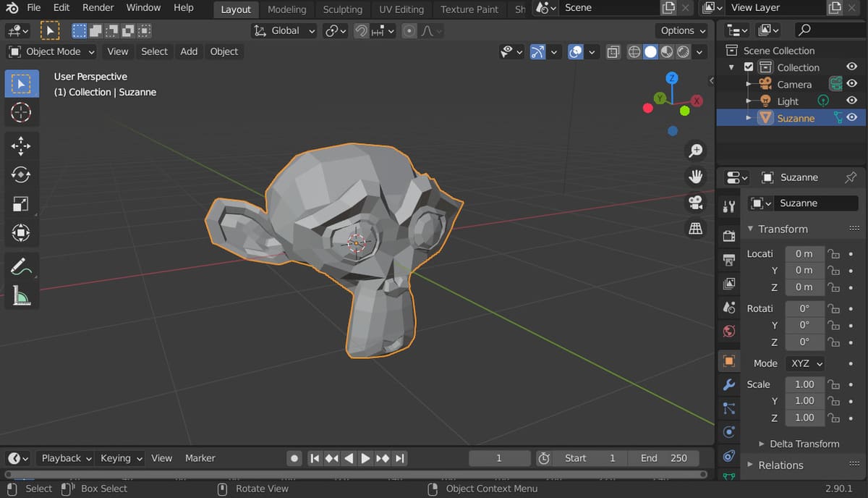This screenshot has width=868, height=498.
Task: Switch to rendered viewport shading
Action: tap(682, 52)
